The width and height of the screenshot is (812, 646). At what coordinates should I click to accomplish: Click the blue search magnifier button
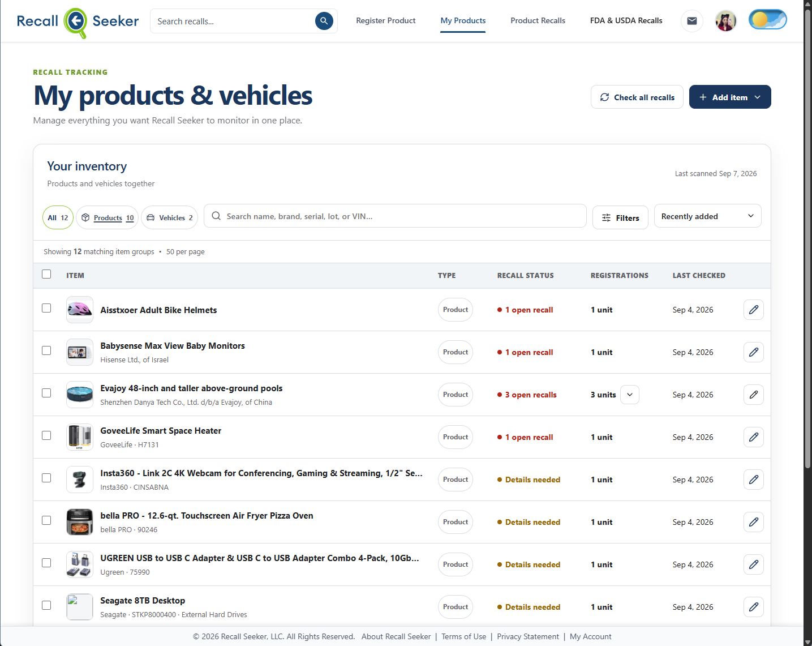point(324,21)
